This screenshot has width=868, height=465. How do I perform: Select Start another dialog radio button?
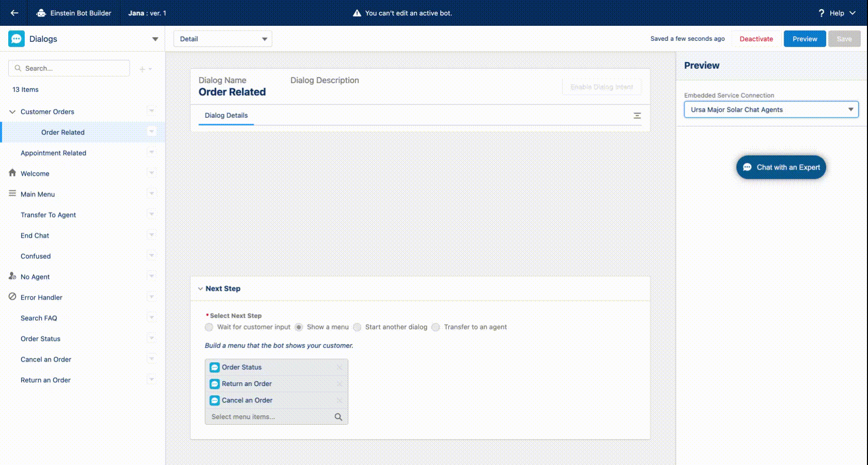point(357,327)
